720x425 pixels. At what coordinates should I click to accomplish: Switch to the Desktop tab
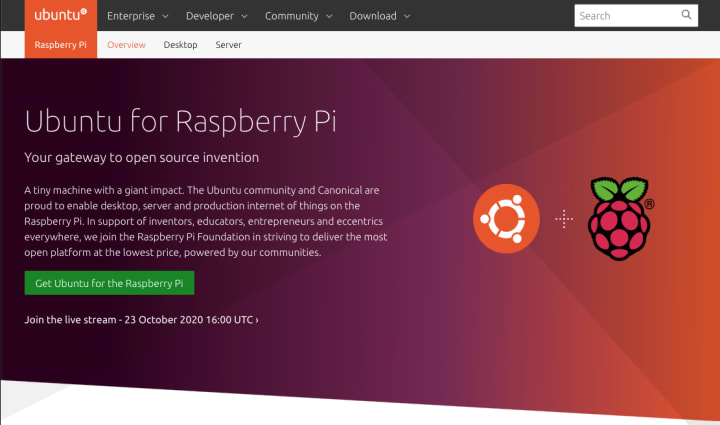coord(180,45)
